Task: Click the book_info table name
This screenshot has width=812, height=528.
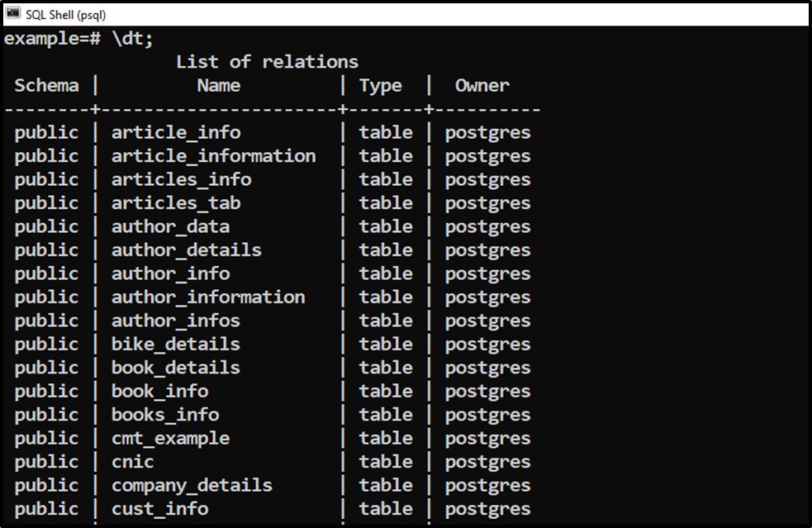Action: (160, 391)
